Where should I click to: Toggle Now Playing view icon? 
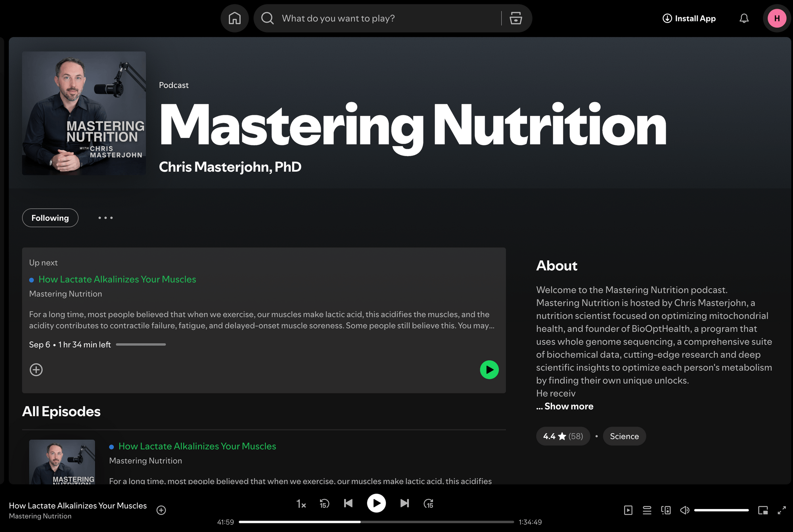click(x=628, y=510)
